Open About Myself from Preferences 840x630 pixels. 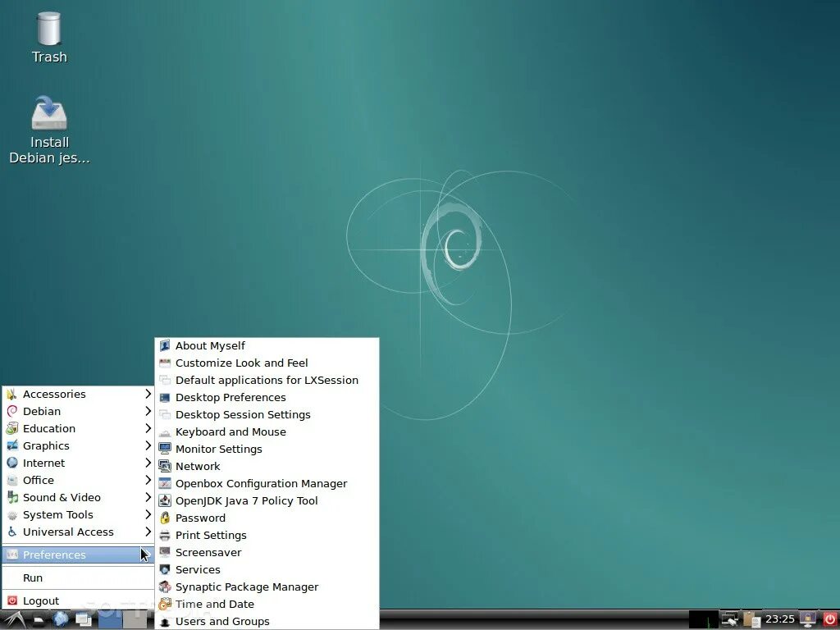tap(267, 345)
